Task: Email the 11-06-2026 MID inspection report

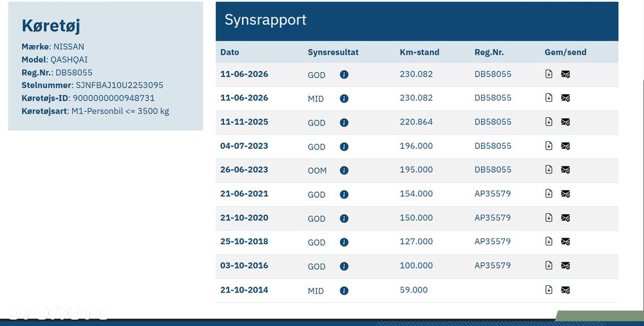Action: (565, 99)
